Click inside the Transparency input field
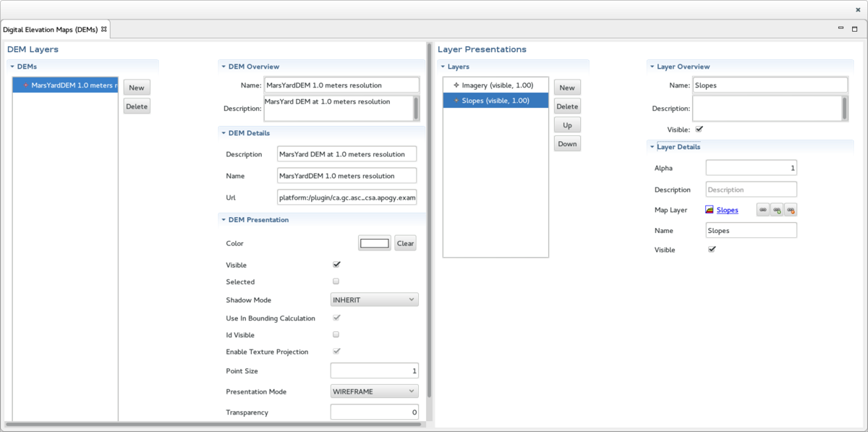Viewport: 868px width, 432px height. point(374,412)
